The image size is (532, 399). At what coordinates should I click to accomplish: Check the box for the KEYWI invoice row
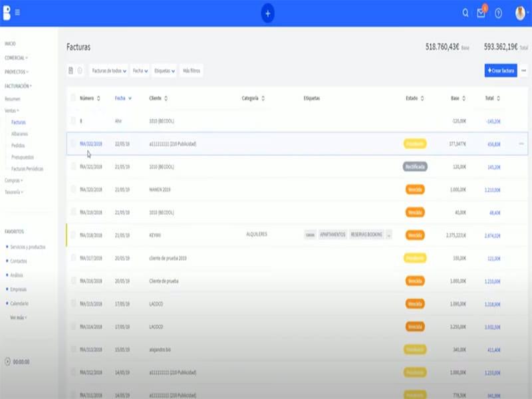73,235
